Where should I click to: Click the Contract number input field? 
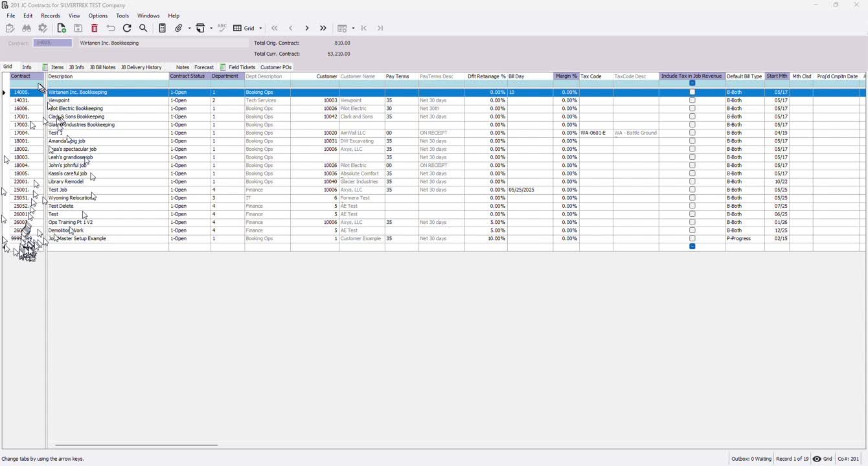(x=52, y=43)
